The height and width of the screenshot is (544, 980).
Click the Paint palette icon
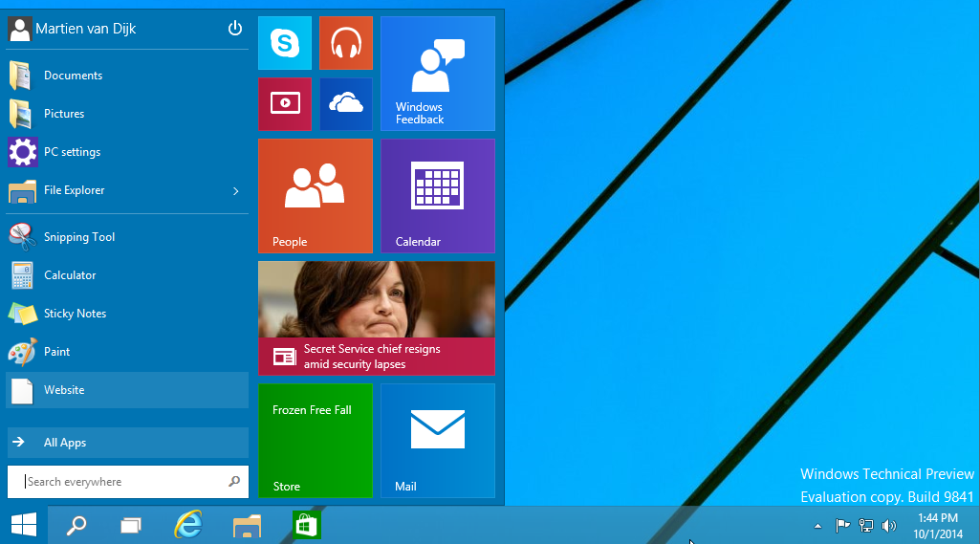click(22, 352)
